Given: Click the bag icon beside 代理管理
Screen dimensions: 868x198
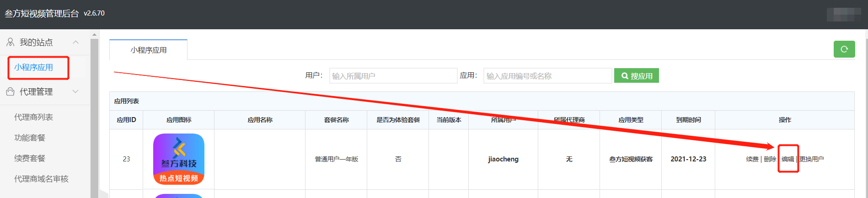Looking at the screenshot, I should (10, 91).
